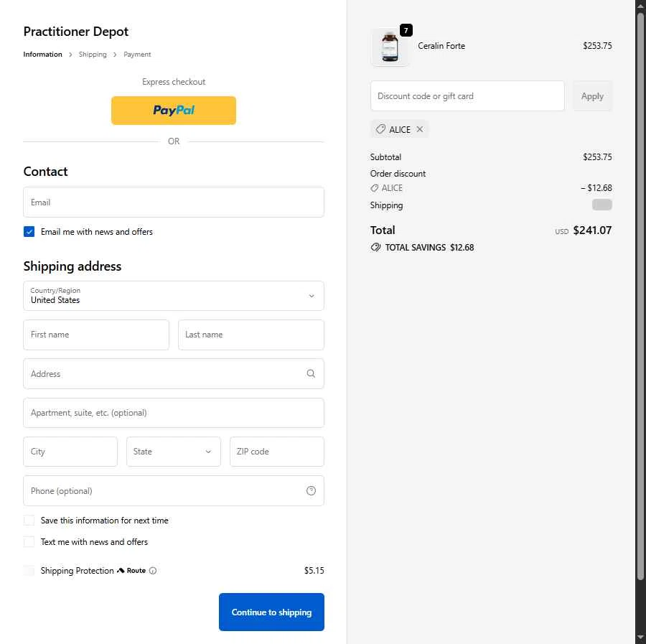Expand the State dropdown

pos(174,452)
